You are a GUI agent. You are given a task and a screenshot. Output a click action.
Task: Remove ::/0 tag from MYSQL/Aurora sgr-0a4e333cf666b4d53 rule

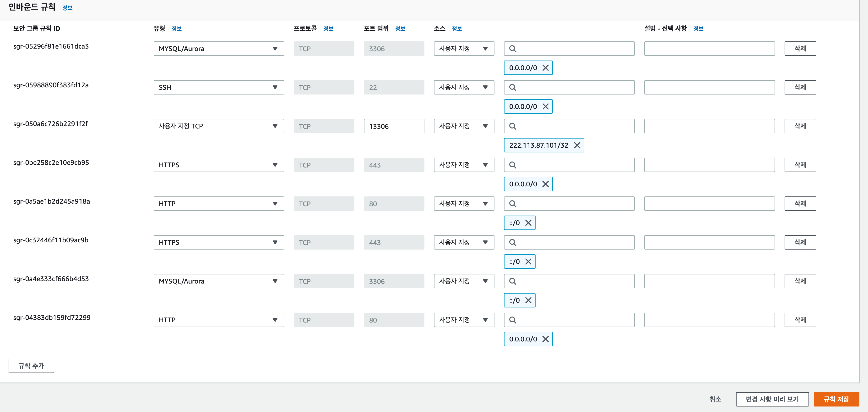tap(528, 301)
